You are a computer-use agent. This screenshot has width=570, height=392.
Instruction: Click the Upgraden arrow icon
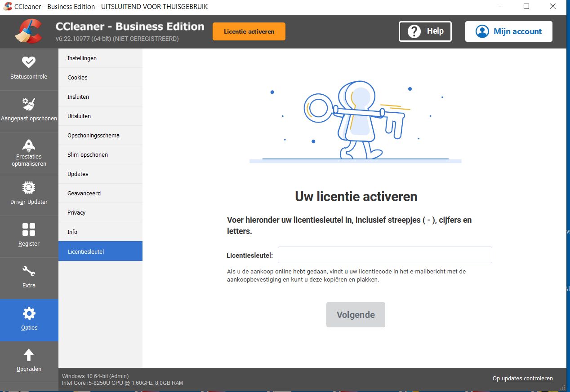click(29, 355)
